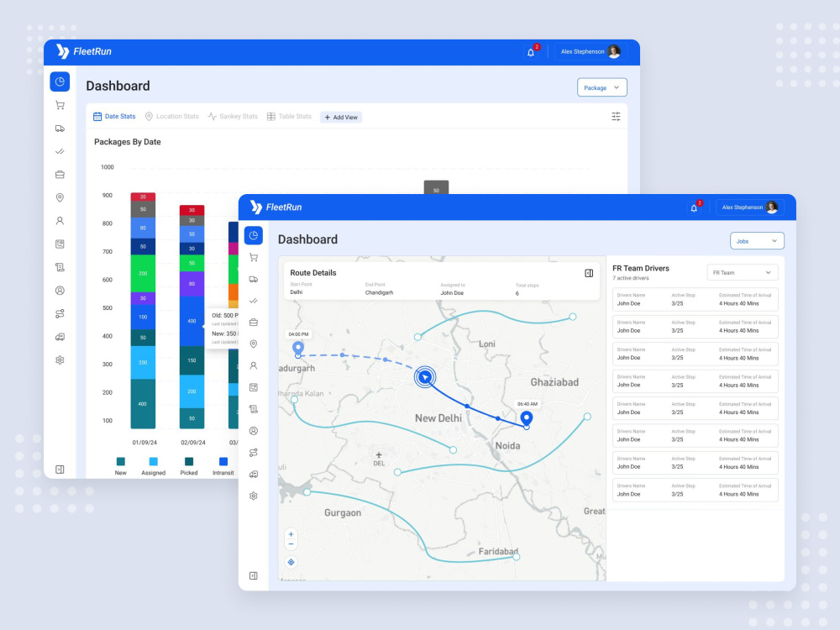Collapse the Route Details panel icon
Viewport: 840px width, 630px height.
click(589, 273)
